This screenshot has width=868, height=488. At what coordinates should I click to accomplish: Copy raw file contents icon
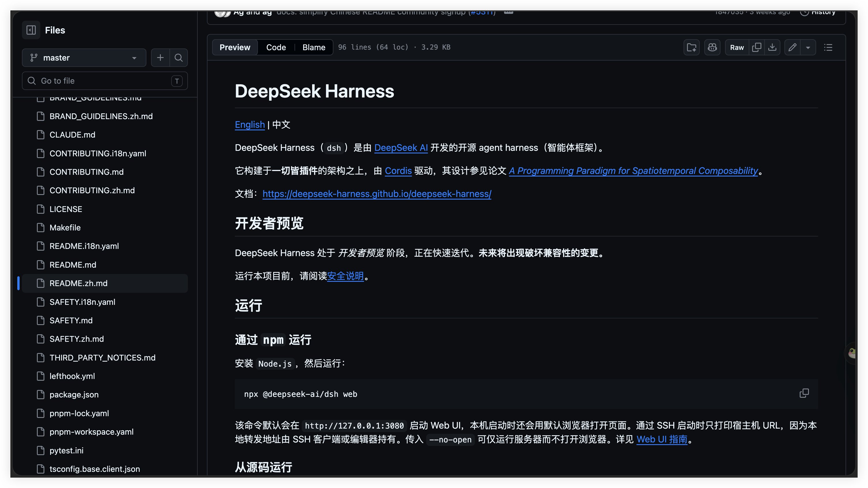[756, 47]
